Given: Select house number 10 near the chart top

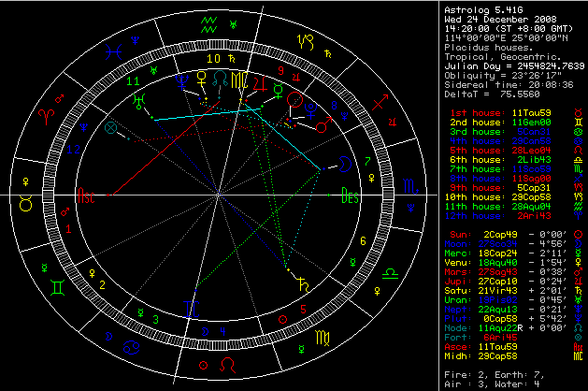Looking at the screenshot, I should pos(214,58).
